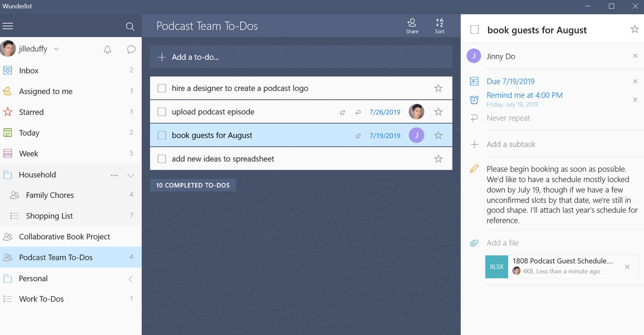Screen dimensions: 644x335
Task: Open the Assigned to me list
Action: point(71,91)
